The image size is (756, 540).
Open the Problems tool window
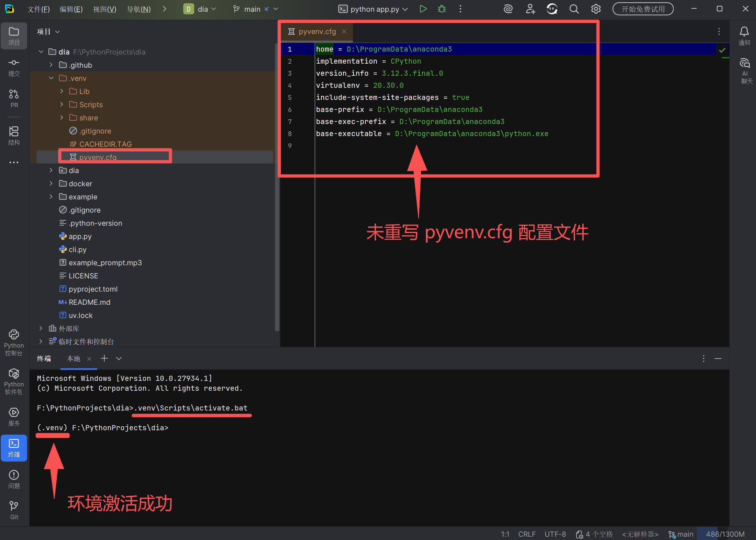click(14, 479)
